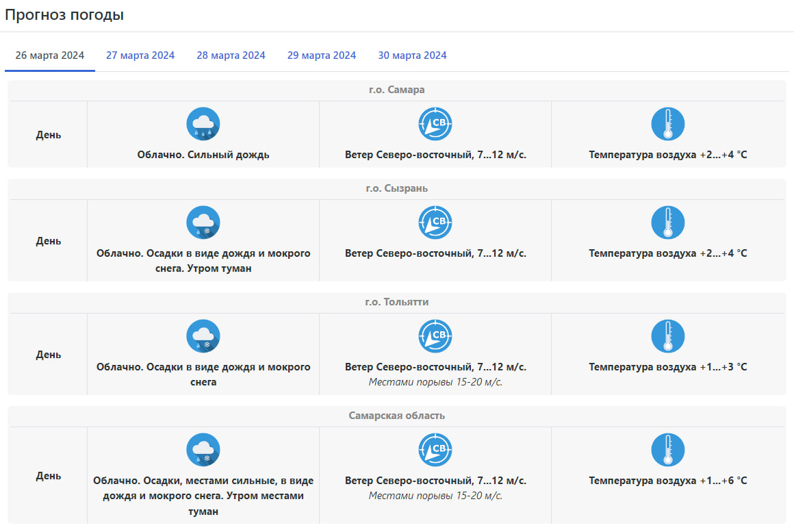The width and height of the screenshot is (794, 532).
Task: Click the wind direction icon in Сызрань row
Action: (435, 223)
